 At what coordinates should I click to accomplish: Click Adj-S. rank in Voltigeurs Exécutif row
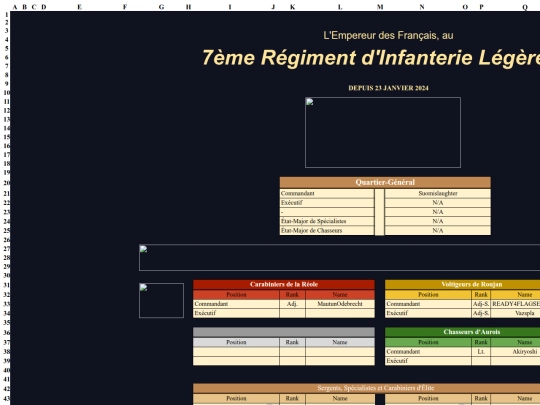481,313
